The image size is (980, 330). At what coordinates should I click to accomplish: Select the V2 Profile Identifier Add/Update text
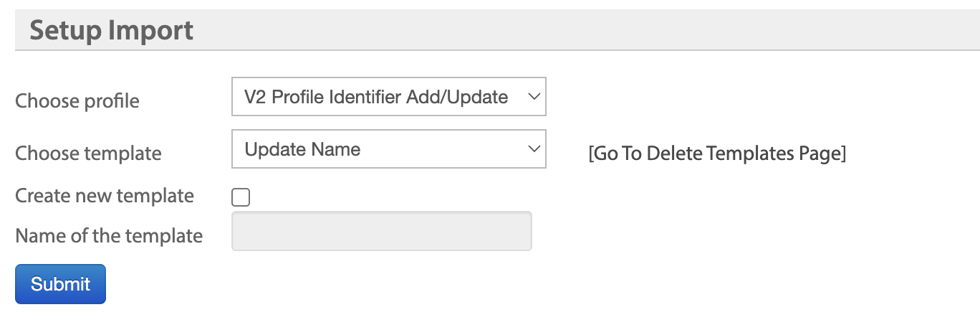(x=376, y=97)
